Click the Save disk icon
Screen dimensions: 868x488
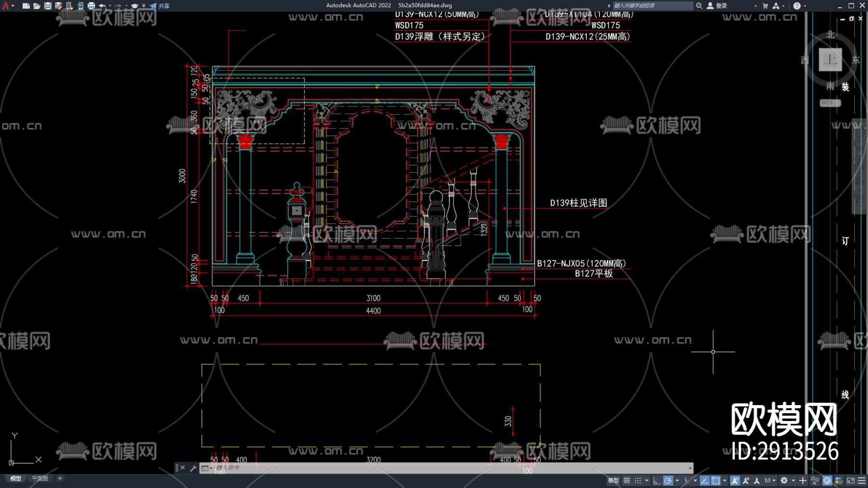(48, 6)
